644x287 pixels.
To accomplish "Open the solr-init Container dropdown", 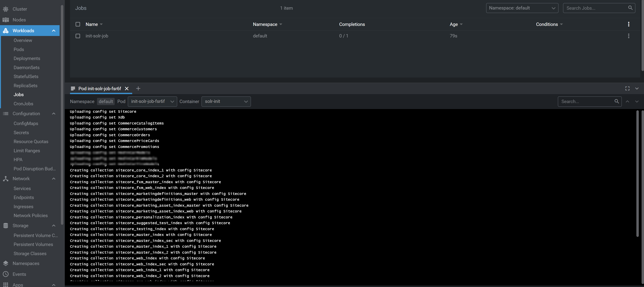I will click(226, 102).
